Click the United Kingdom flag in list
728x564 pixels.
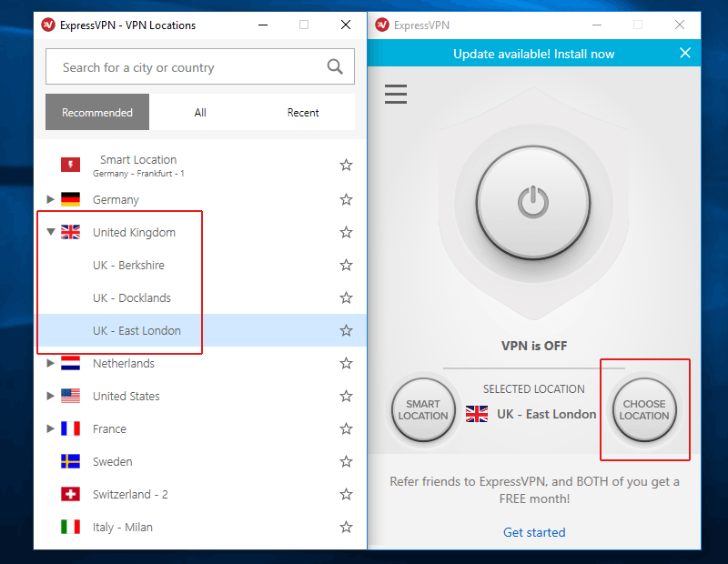71,232
